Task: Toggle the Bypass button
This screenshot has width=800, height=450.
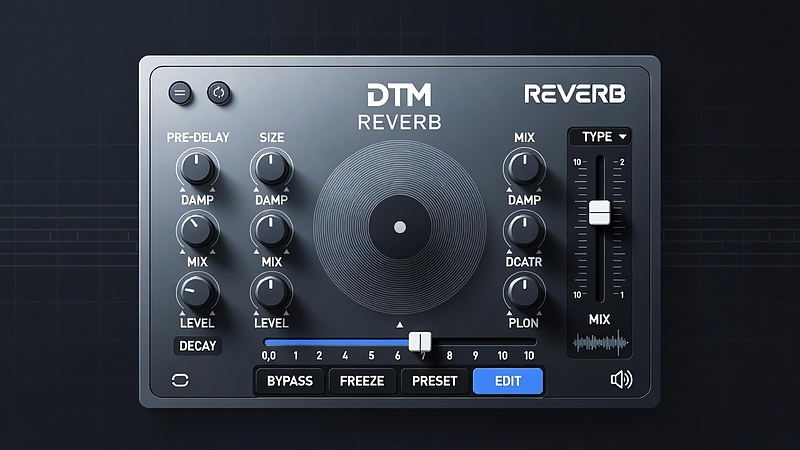Action: pos(290,381)
